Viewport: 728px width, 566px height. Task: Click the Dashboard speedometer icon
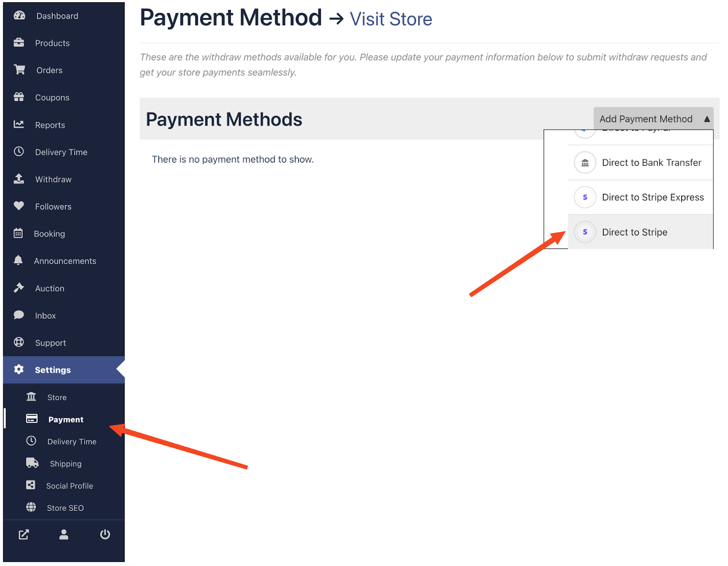pos(19,15)
